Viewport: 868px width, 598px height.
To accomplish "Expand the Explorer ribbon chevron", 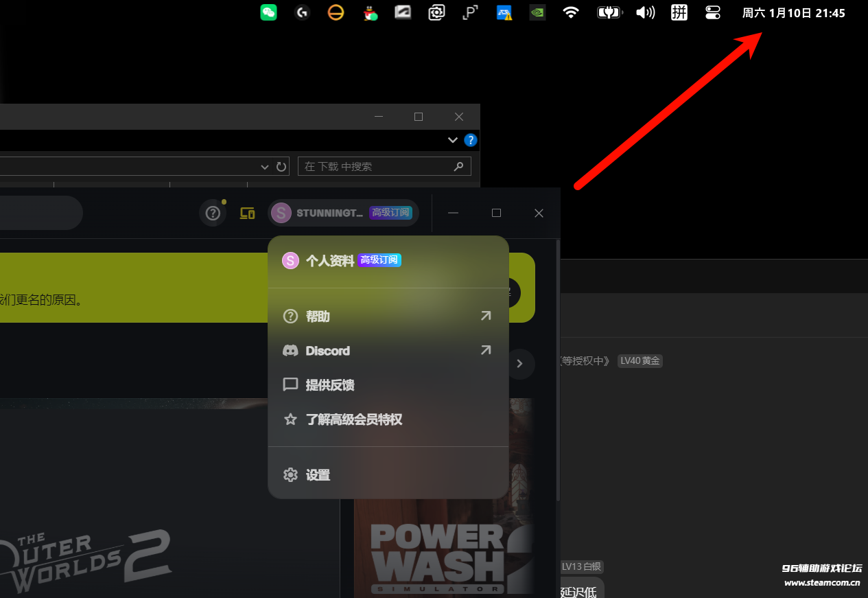I will click(452, 140).
